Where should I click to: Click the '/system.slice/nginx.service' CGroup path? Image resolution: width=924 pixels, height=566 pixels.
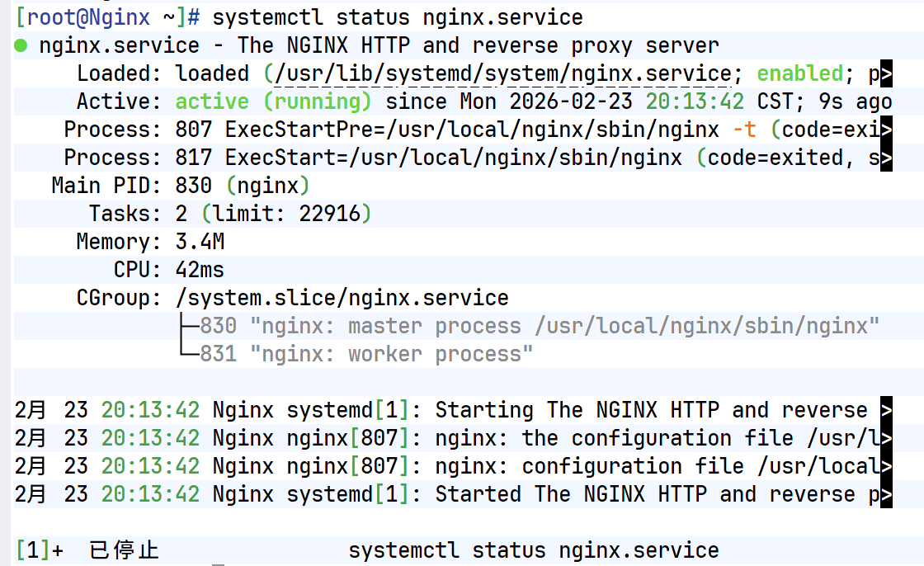342,298
